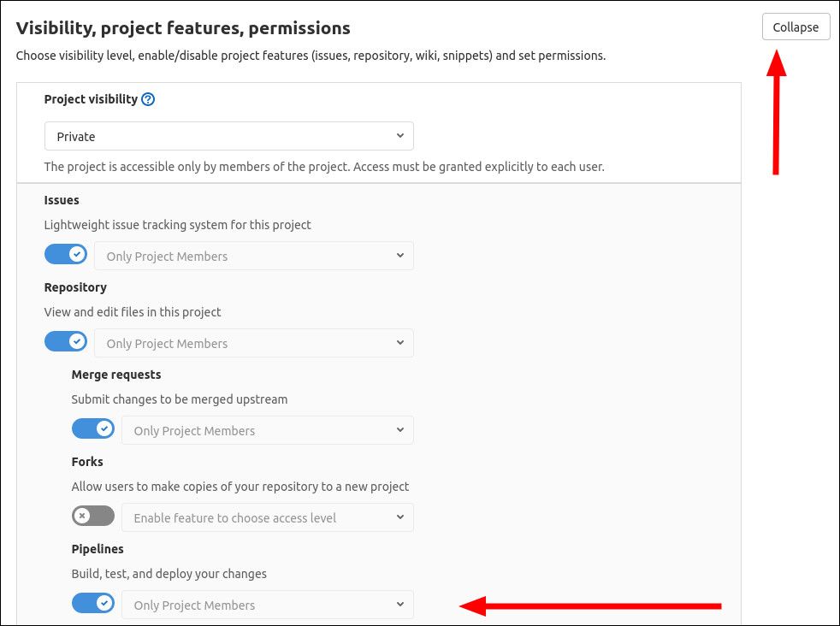Open the Merge requests access level dropdown
The image size is (840, 626).
point(267,429)
